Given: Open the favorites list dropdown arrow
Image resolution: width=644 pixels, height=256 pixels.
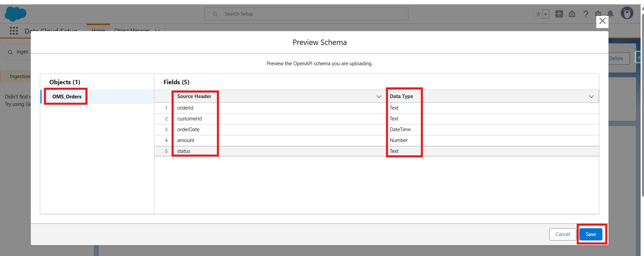Looking at the screenshot, I should 546,14.
